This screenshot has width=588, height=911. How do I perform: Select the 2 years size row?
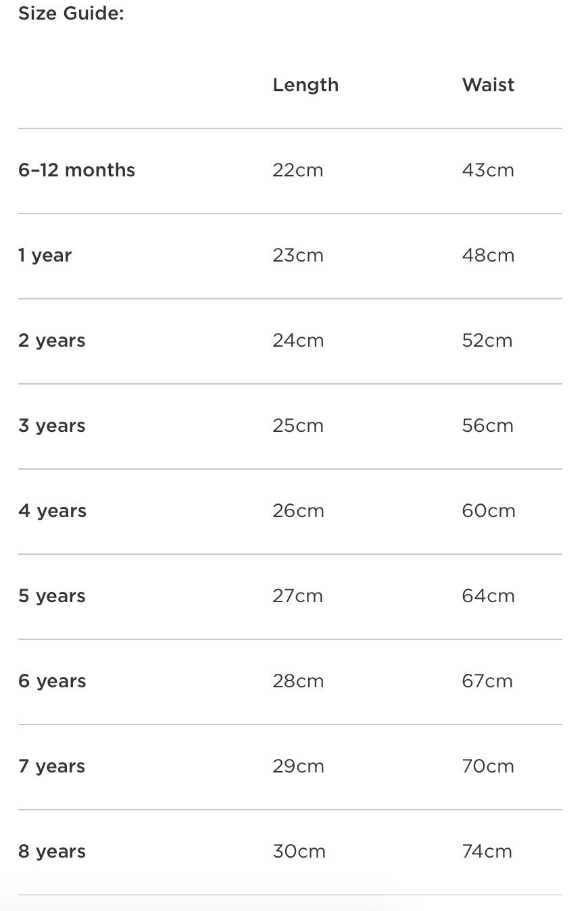point(52,341)
